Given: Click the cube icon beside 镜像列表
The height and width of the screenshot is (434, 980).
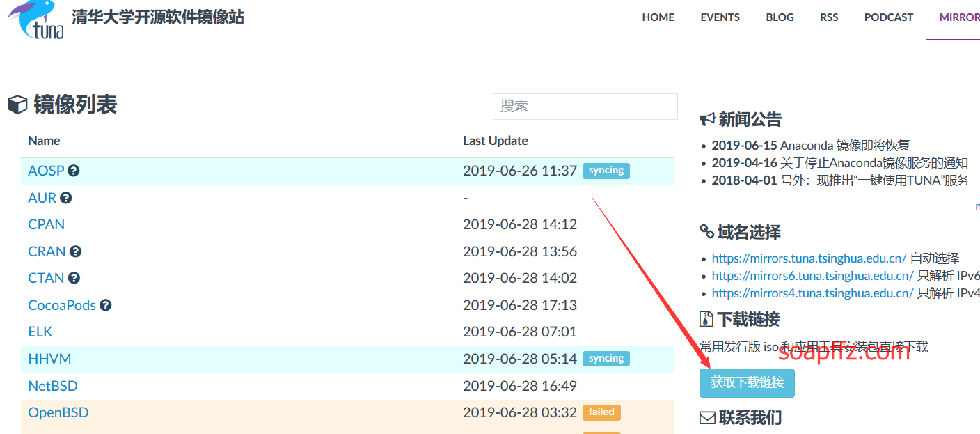Looking at the screenshot, I should 17,105.
